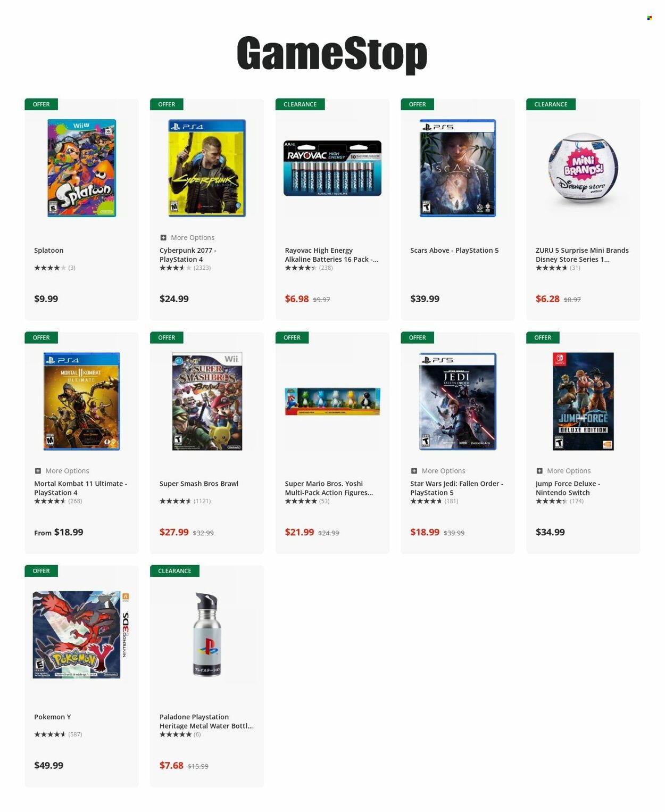This screenshot has height=812, width=665.
Task: Open Rayovac High Energy Alkaline Batteries link
Action: [331, 255]
